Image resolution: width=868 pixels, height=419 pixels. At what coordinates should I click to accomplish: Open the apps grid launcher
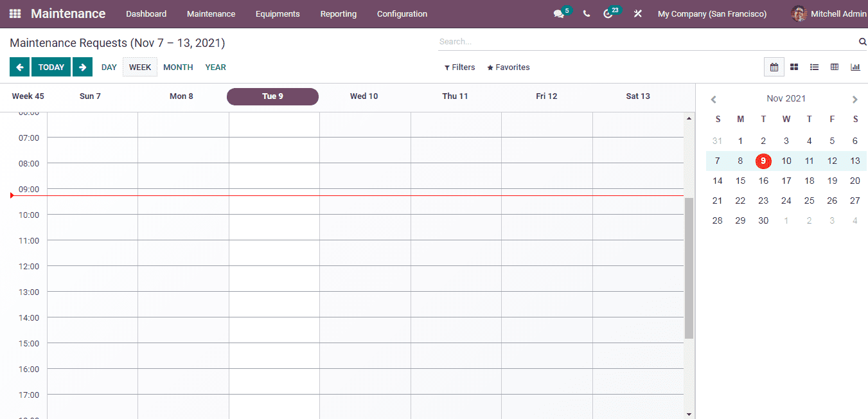pyautogui.click(x=14, y=13)
